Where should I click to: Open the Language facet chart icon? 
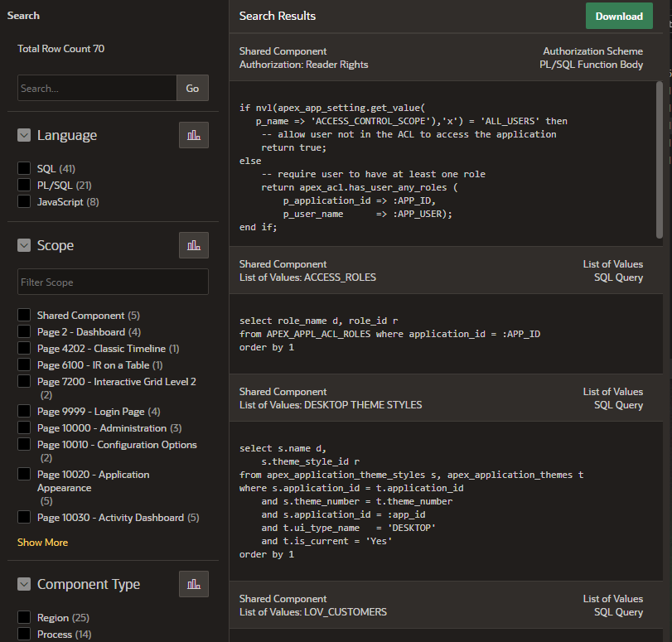point(194,135)
